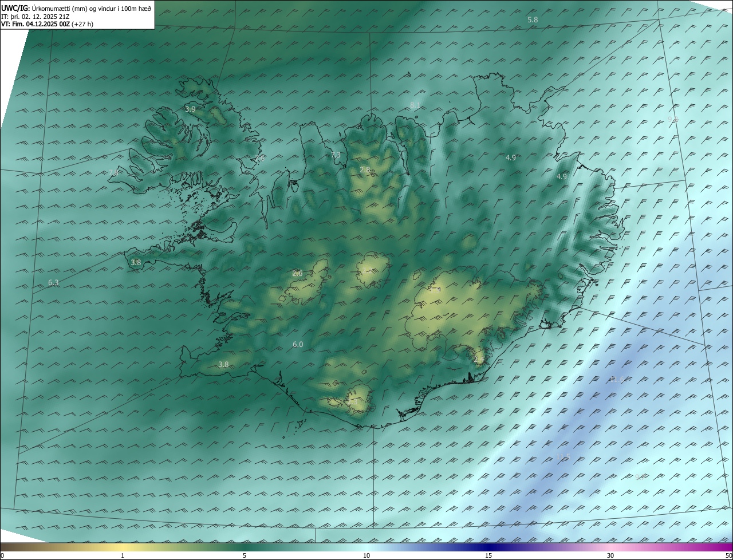Click the 6.0 value label on the map
Screen dimensions: 733x560
click(x=298, y=344)
